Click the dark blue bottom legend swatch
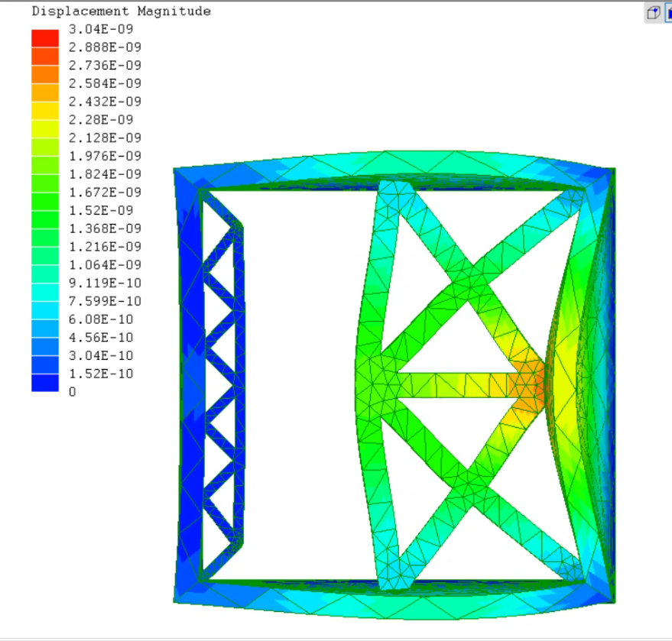The width and height of the screenshot is (672, 641). (x=45, y=383)
